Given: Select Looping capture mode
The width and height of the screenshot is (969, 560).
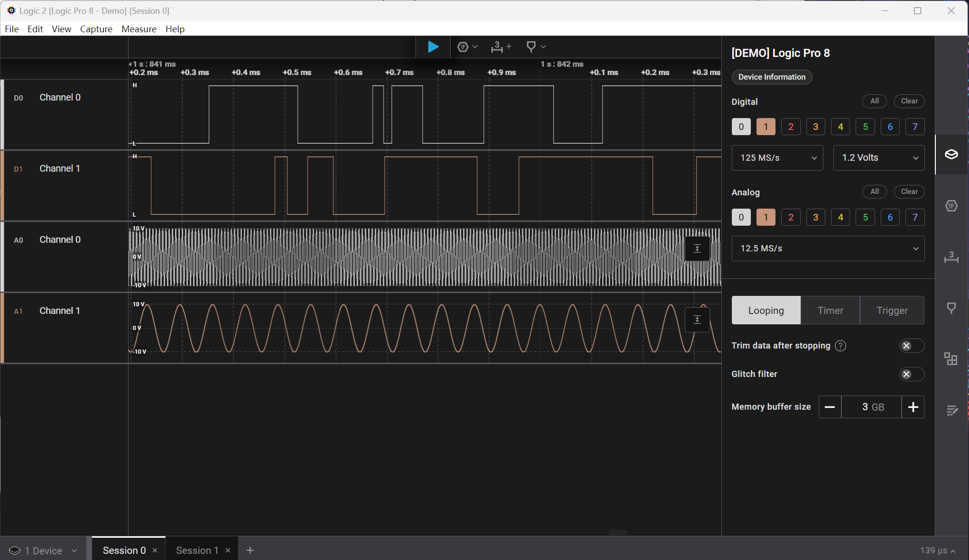Looking at the screenshot, I should [x=766, y=311].
